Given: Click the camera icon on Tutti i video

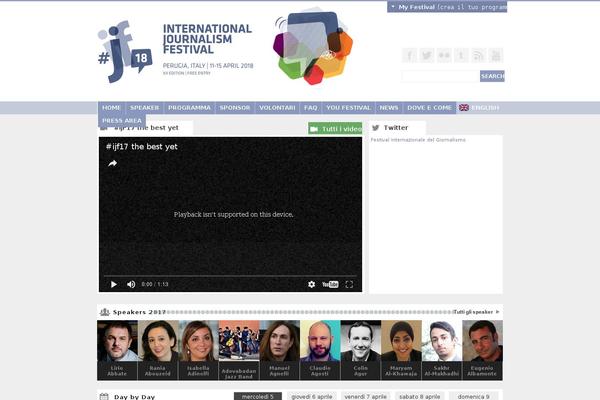Looking at the screenshot, I should 314,129.
